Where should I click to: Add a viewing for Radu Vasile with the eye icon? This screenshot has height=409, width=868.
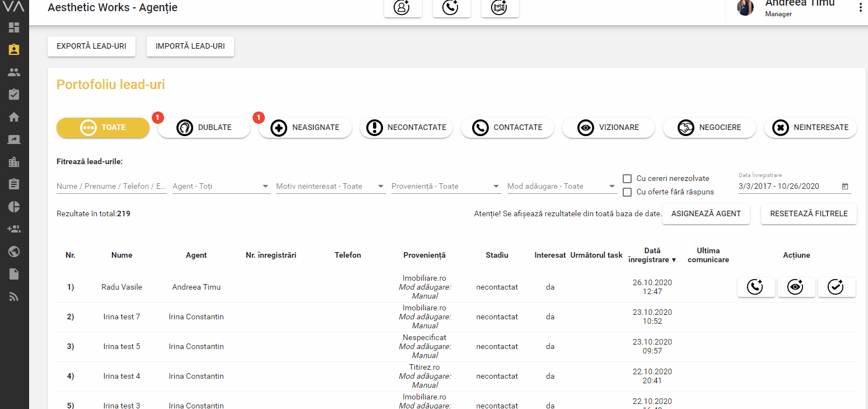pos(796,287)
